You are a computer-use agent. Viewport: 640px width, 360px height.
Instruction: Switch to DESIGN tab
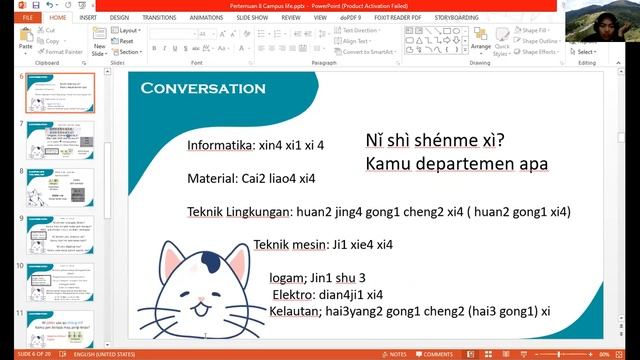[x=119, y=18]
